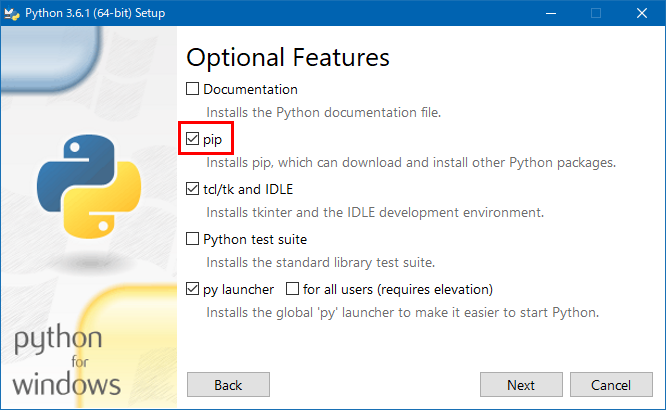Viewport: 666px width, 410px height.
Task: Enable the Documentation checkbox
Action: [x=193, y=89]
